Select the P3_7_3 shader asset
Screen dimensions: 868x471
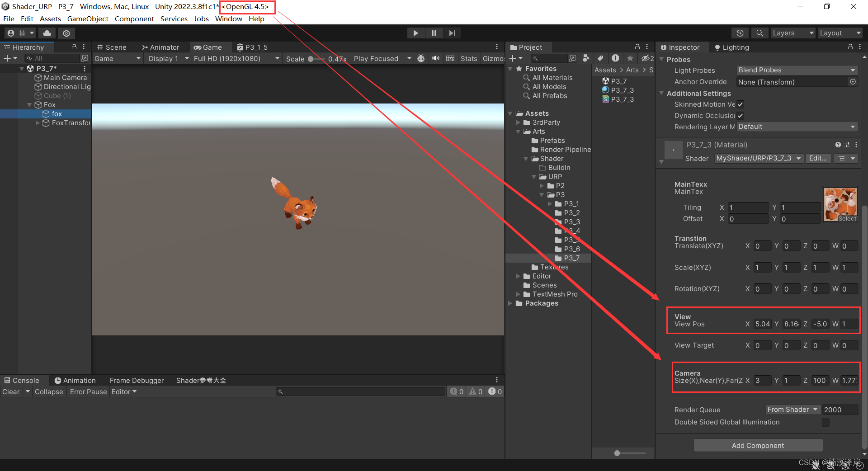pyautogui.click(x=618, y=99)
